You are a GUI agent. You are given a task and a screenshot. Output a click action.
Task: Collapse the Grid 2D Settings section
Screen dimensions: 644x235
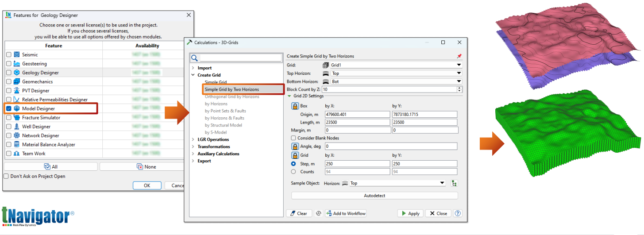tap(289, 96)
